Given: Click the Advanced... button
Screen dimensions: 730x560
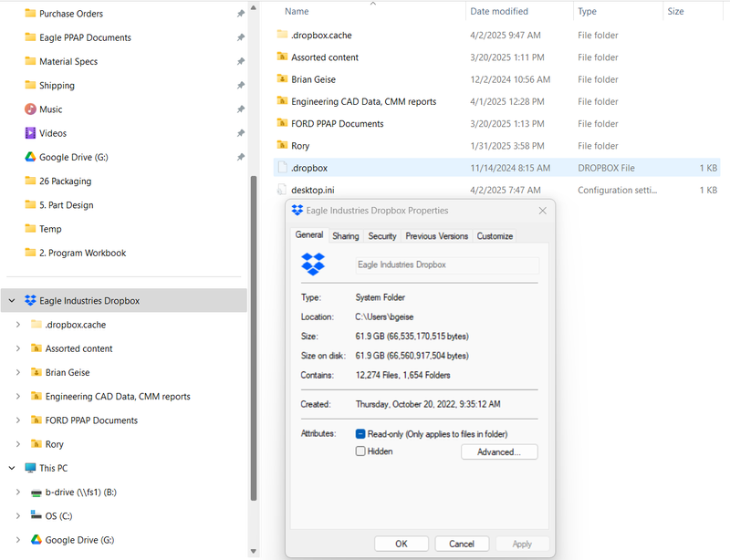Looking at the screenshot, I should (x=499, y=451).
